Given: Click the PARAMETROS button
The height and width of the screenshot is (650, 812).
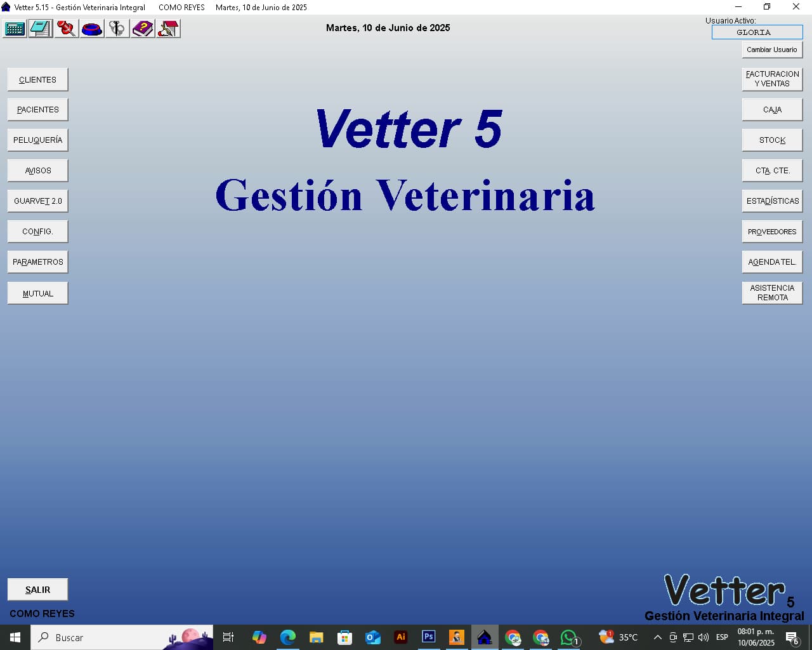Looking at the screenshot, I should [37, 262].
